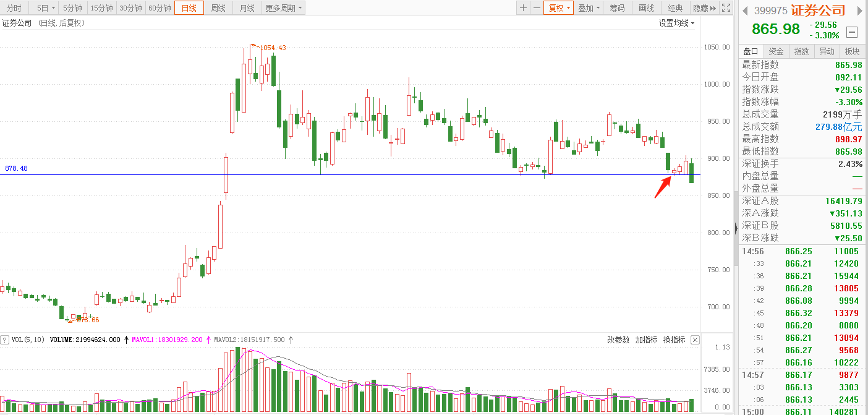Select the 15分钟 period

coord(101,8)
